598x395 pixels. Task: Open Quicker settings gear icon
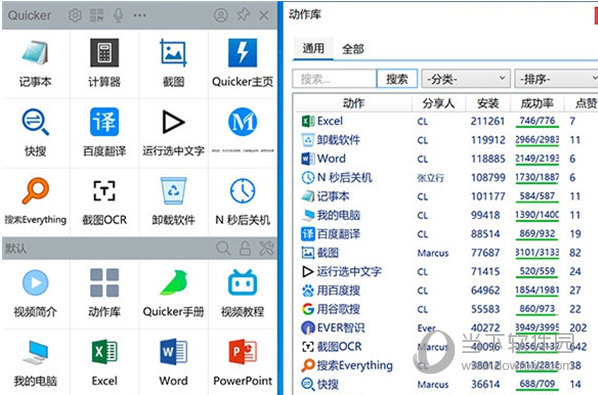(75, 15)
